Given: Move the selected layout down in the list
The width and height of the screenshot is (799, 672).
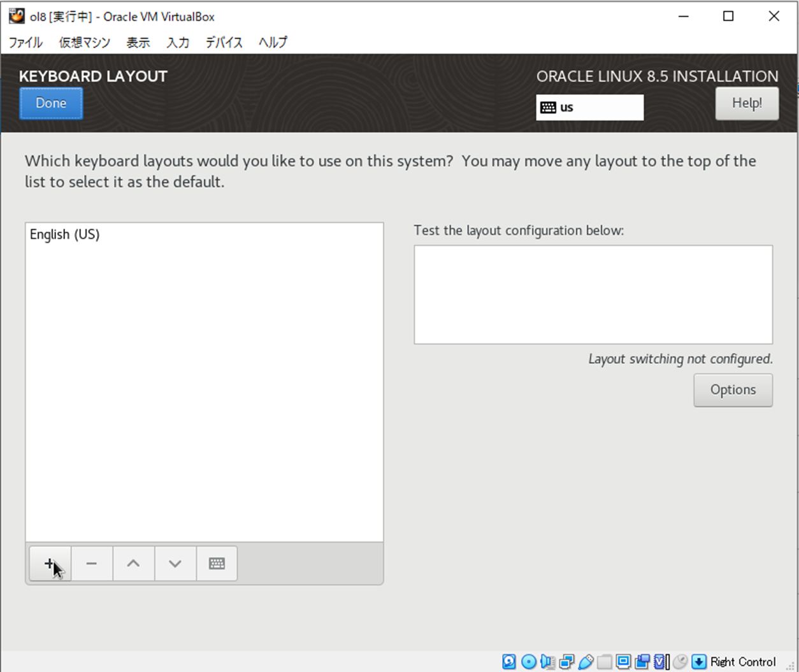Looking at the screenshot, I should point(175,563).
